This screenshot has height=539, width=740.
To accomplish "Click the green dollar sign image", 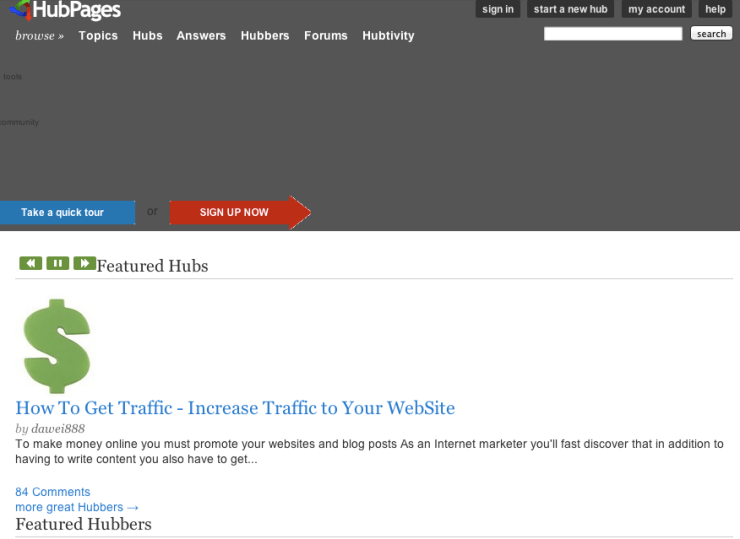I will tap(57, 345).
